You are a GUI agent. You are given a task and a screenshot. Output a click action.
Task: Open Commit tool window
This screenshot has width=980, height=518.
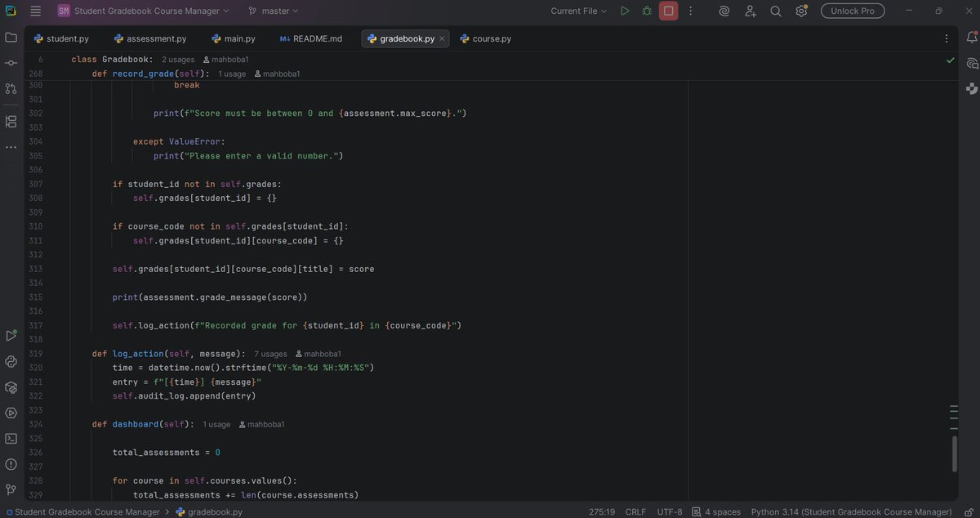tap(11, 63)
